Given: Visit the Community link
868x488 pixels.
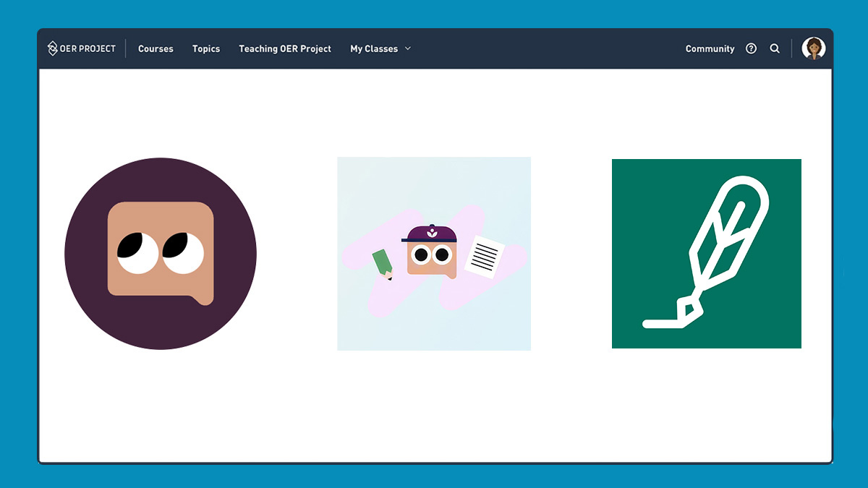Looking at the screenshot, I should pyautogui.click(x=710, y=48).
